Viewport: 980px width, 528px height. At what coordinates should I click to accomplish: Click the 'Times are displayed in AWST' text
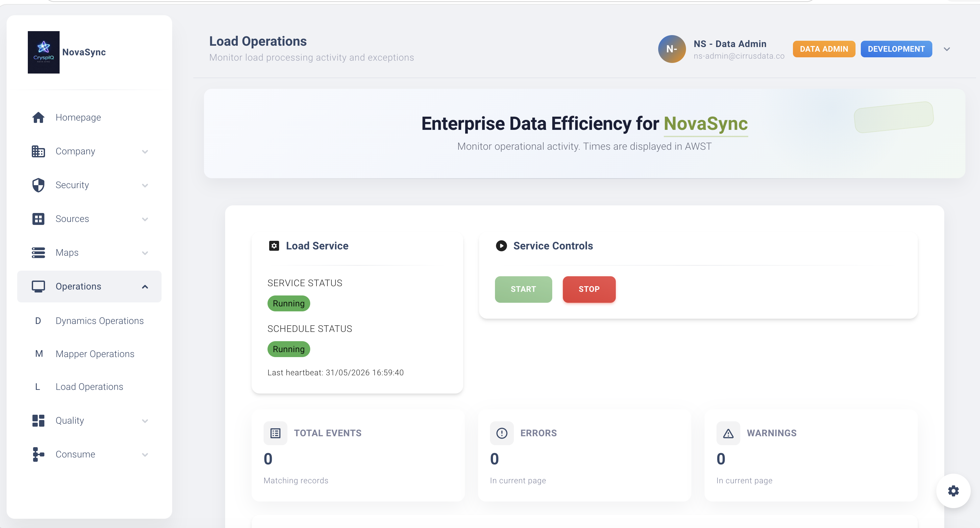648,146
